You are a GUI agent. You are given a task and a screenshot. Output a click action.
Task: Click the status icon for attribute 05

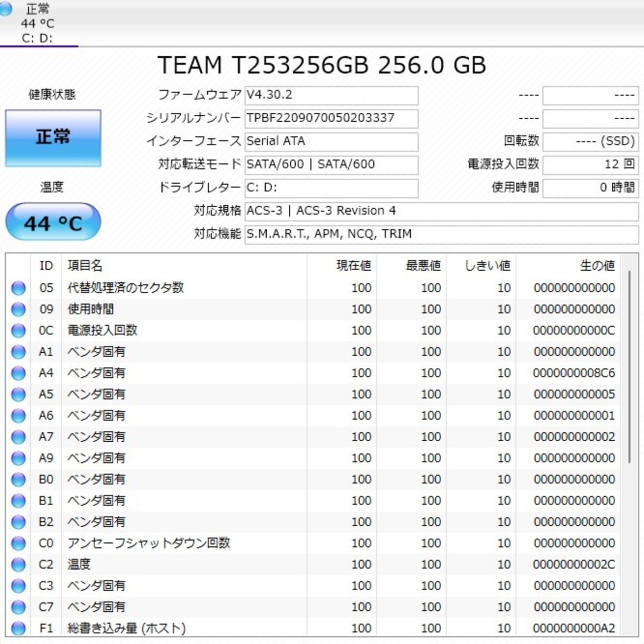tap(18, 288)
